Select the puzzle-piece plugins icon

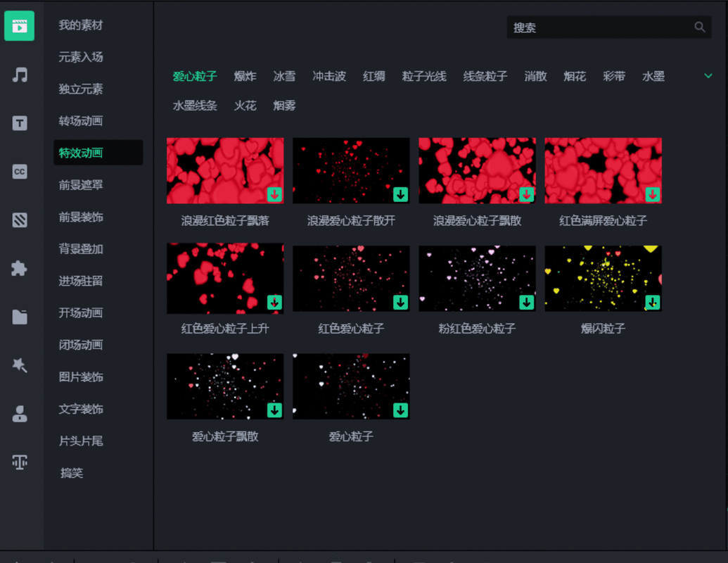19,268
